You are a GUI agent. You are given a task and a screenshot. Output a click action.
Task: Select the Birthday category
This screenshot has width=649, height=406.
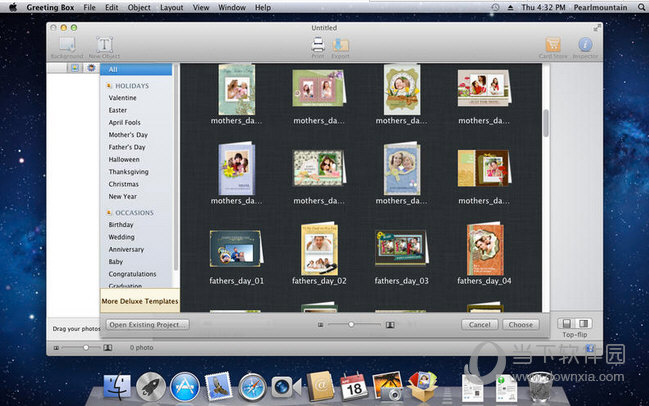point(121,225)
